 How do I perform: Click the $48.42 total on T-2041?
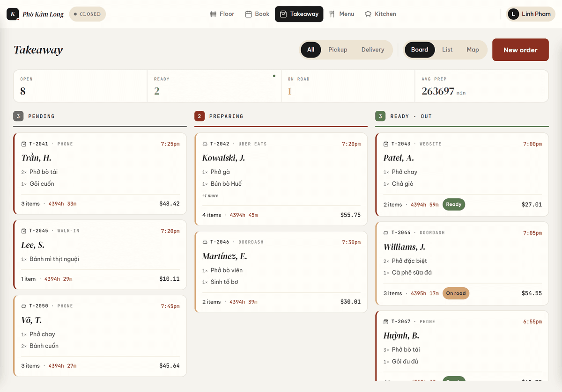point(170,204)
